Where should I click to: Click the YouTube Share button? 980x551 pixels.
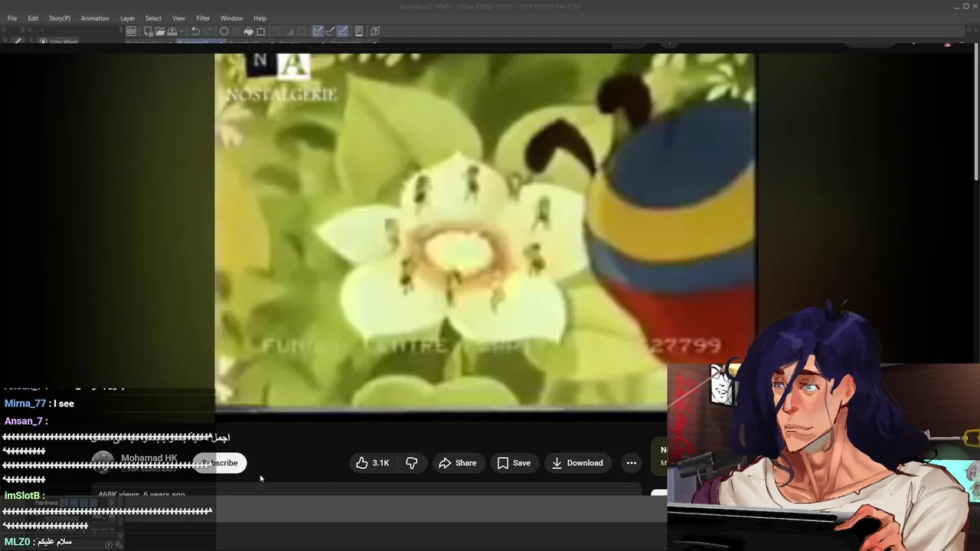click(x=458, y=463)
